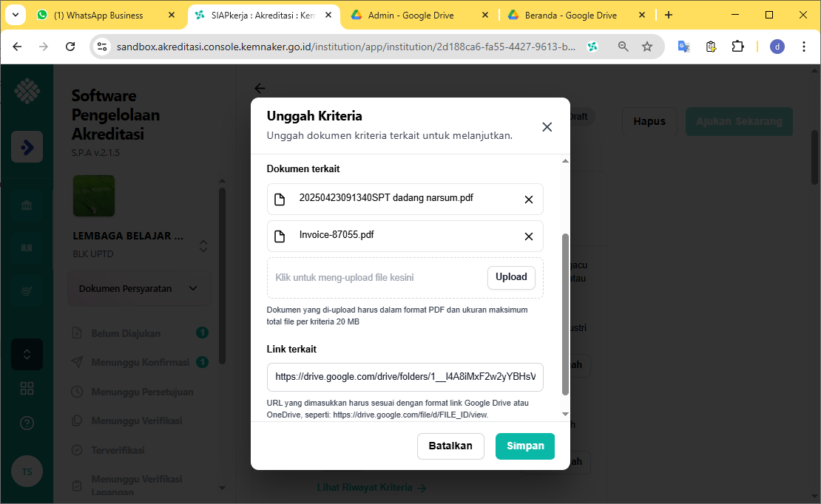Click the Upload button
The width and height of the screenshot is (821, 504).
(511, 277)
